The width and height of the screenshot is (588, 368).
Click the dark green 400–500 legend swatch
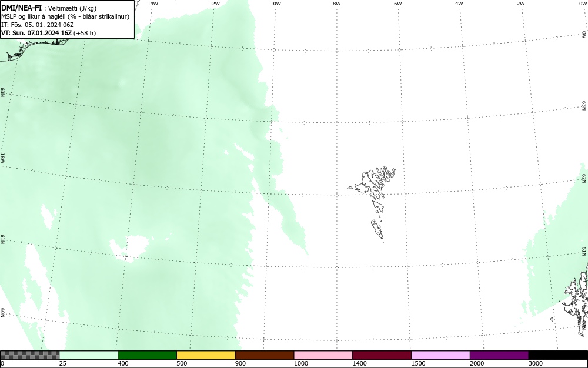pyautogui.click(x=147, y=355)
